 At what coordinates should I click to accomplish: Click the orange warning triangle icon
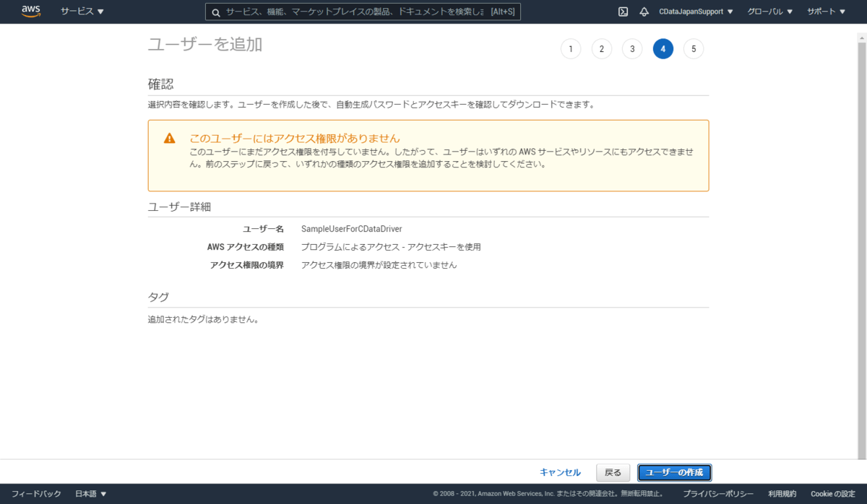coord(169,138)
